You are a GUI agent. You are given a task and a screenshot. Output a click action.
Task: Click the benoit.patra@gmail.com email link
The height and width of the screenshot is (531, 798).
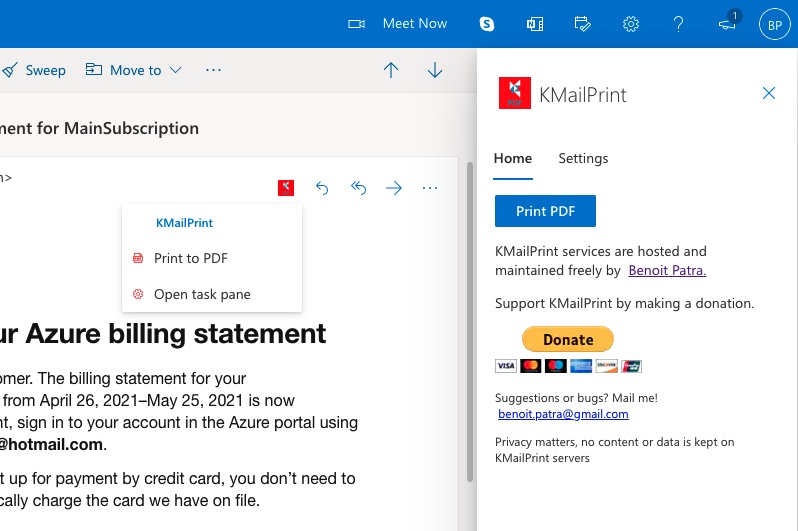pos(563,414)
